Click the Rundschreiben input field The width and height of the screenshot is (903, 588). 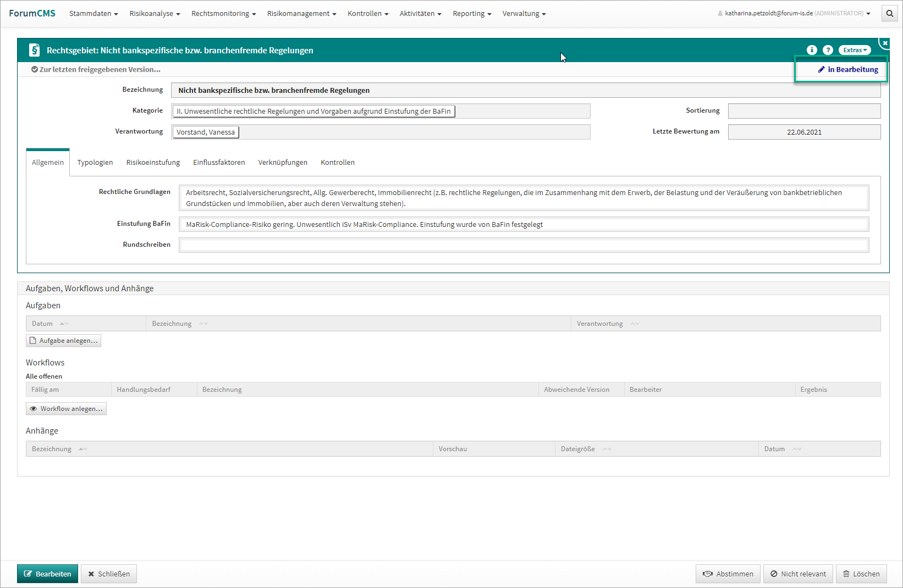coord(524,245)
